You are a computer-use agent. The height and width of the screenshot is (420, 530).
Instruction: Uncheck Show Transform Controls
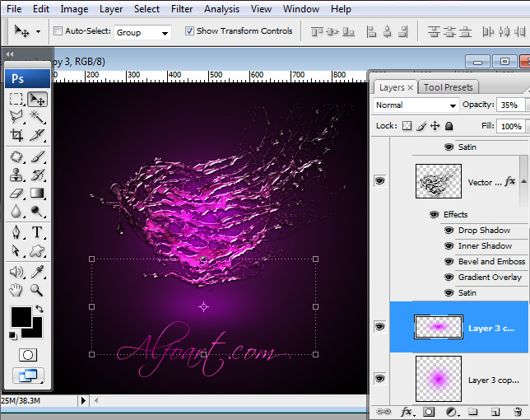(190, 31)
